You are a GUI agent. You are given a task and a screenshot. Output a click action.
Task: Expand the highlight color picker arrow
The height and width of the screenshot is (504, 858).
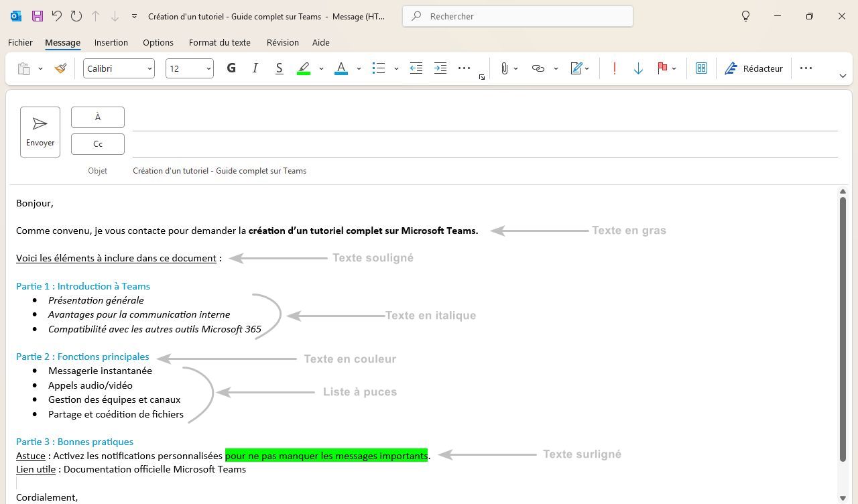tap(321, 68)
